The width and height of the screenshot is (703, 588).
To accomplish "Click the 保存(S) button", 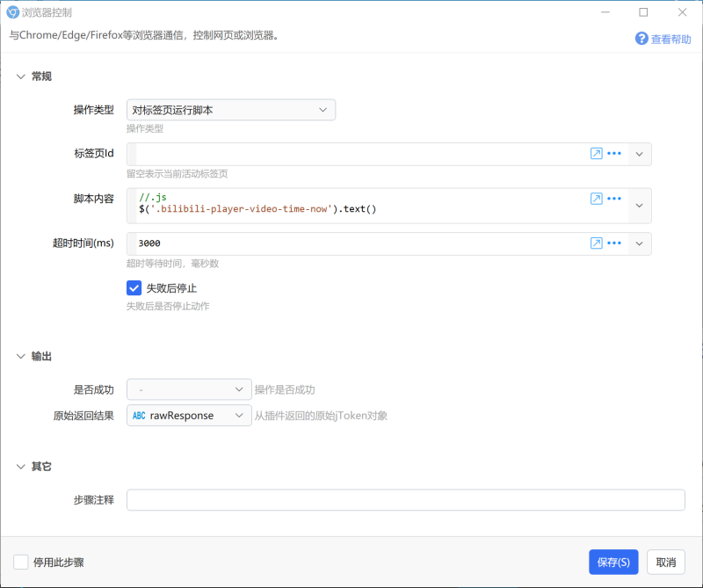I will 613,562.
